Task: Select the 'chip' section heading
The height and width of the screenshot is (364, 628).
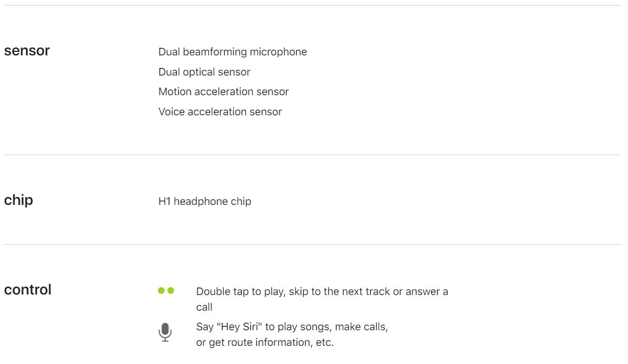Action: 19,200
